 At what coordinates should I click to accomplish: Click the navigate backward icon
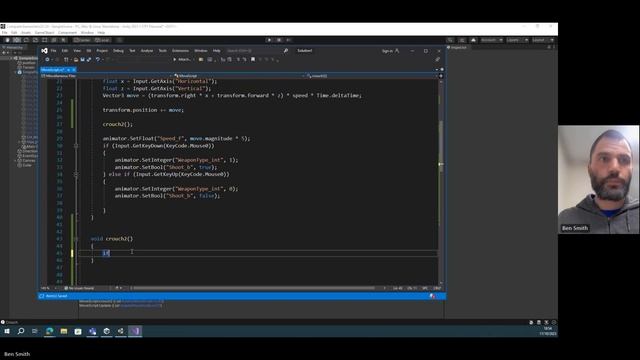(x=47, y=60)
